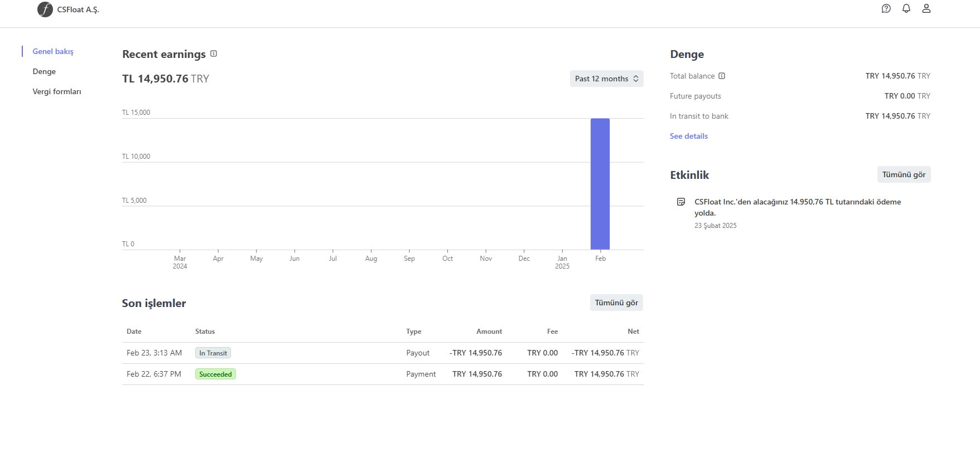Click info icon beside Recent earnings

coord(214,54)
